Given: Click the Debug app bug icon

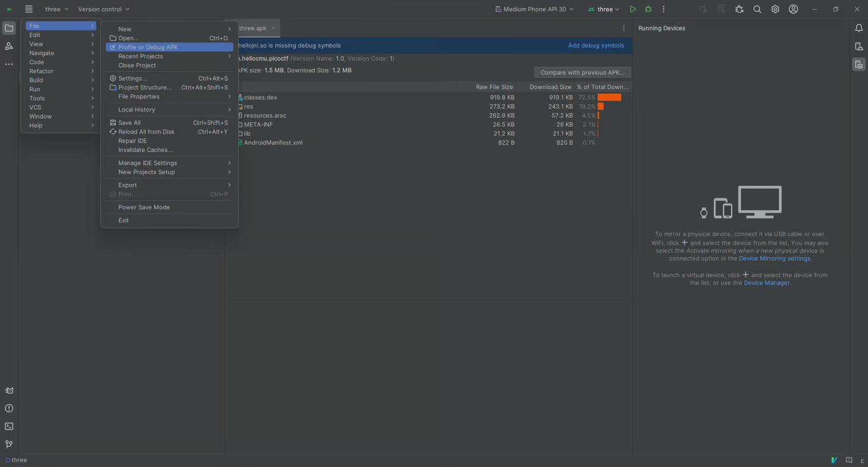Looking at the screenshot, I should click(x=648, y=9).
